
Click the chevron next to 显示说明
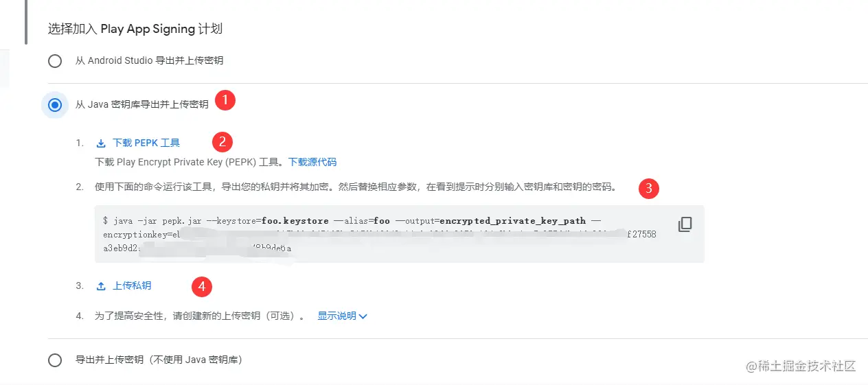363,316
